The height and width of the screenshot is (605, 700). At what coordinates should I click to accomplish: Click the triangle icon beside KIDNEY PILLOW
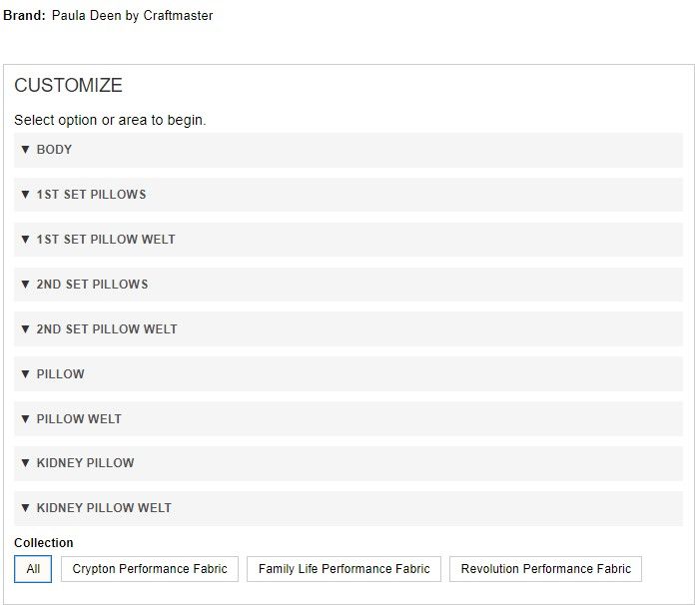point(26,463)
